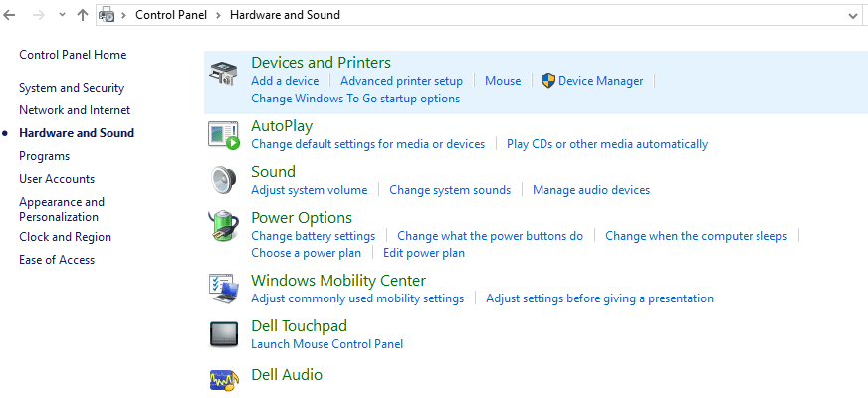Go up one level with Up arrow
Image resolution: width=868 pixels, height=398 pixels.
(x=83, y=15)
